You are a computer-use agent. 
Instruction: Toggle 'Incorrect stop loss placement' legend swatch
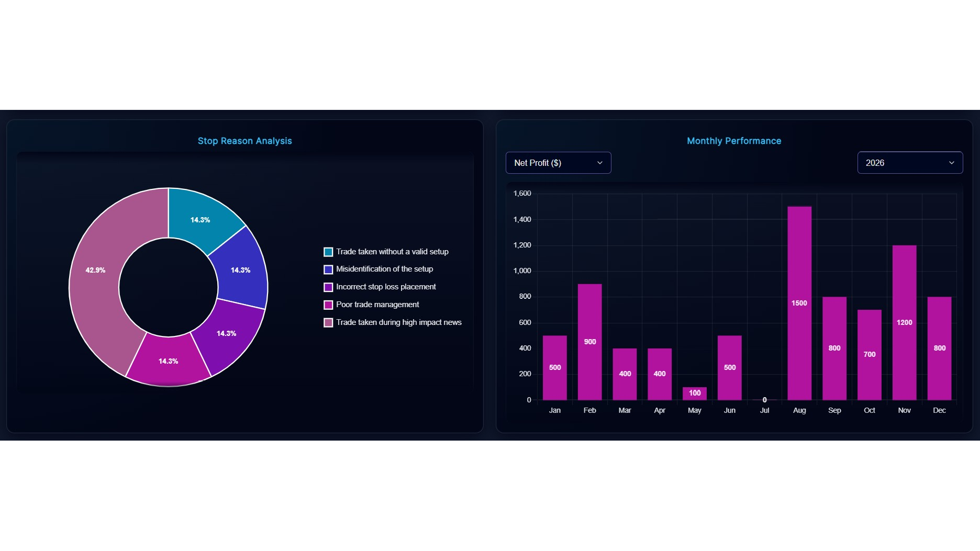click(x=328, y=287)
